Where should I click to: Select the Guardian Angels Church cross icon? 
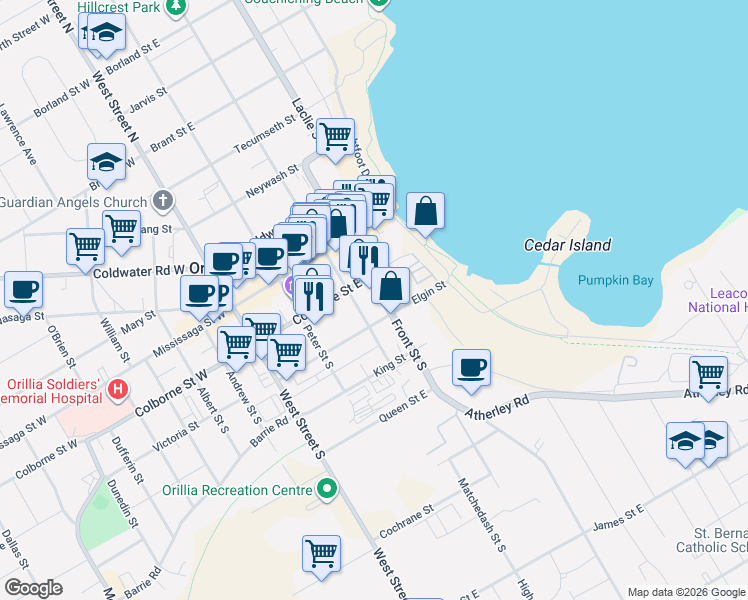pos(163,200)
